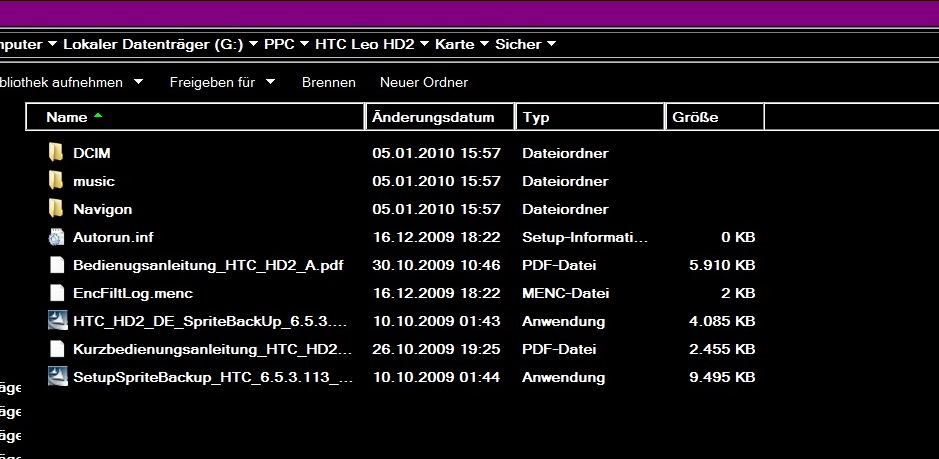Click the 9.495 KB size cell
The image size is (939, 459).
pos(722,378)
